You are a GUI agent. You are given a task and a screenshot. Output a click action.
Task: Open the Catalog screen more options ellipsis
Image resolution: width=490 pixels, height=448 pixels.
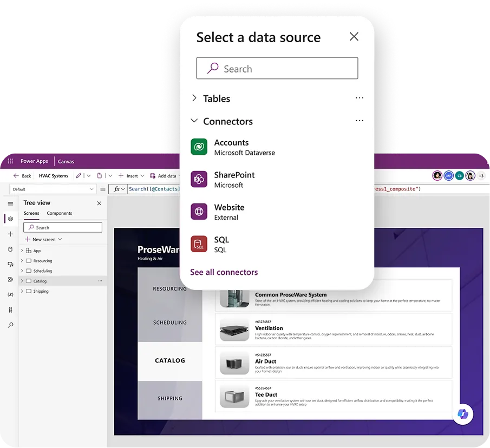(x=100, y=281)
